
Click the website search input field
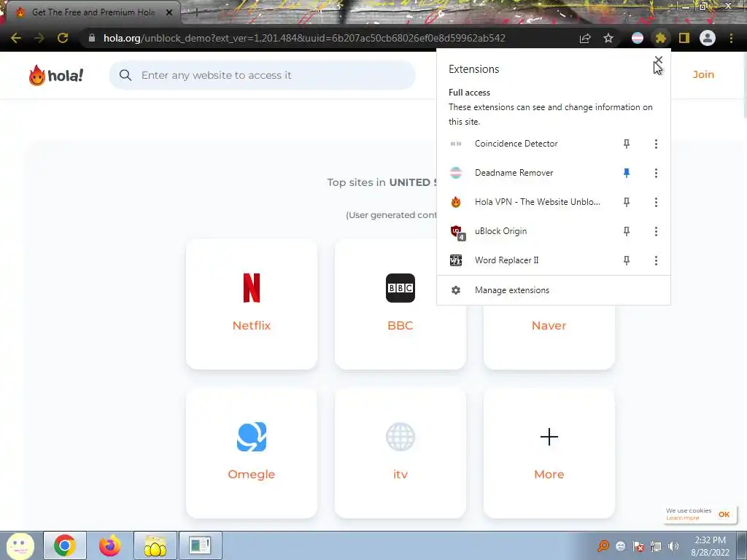262,75
